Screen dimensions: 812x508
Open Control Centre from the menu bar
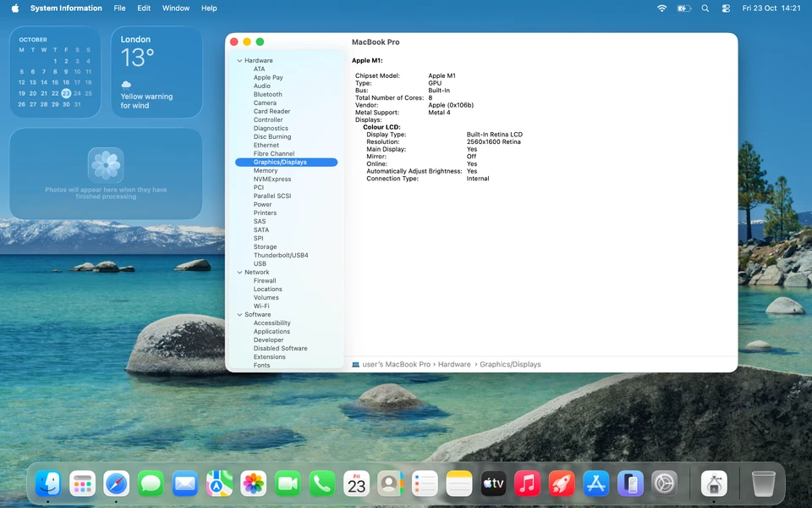pyautogui.click(x=726, y=8)
